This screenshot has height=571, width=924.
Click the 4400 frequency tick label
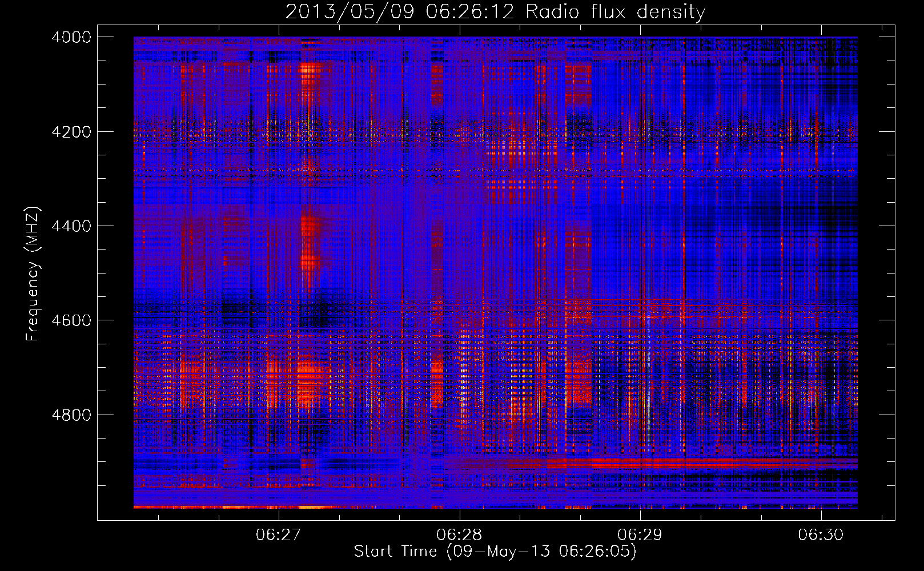(71, 226)
